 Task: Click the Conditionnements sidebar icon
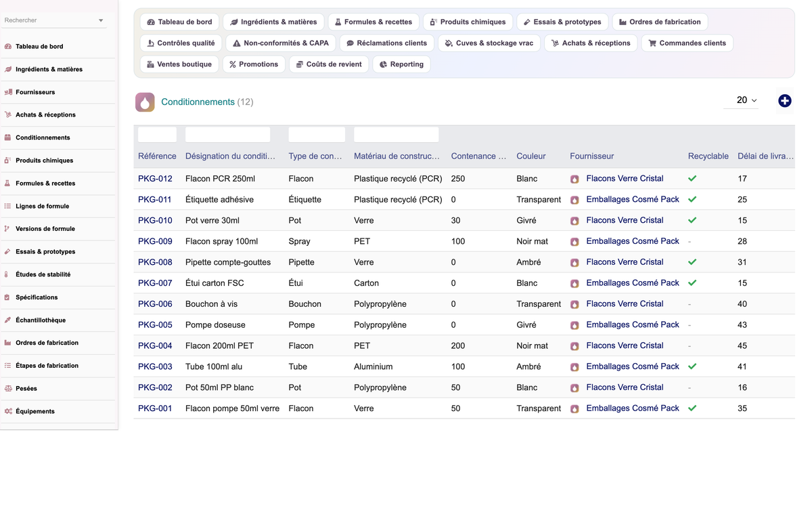[x=8, y=137]
